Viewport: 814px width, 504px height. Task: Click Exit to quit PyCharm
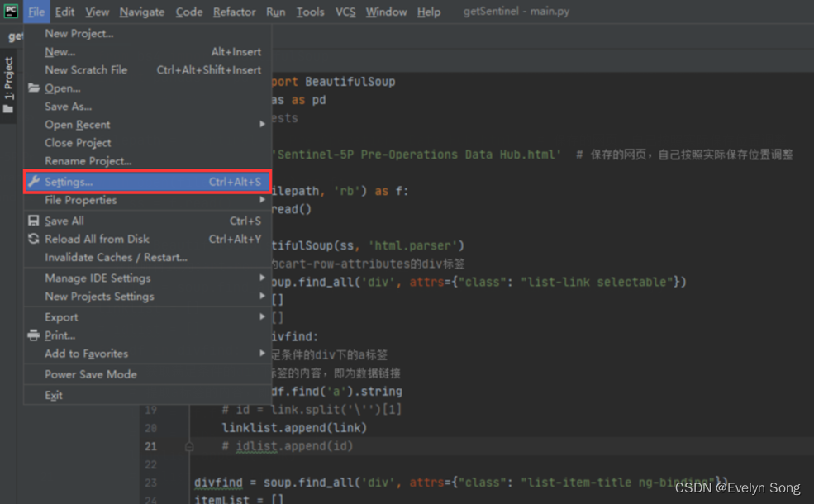pos(53,395)
